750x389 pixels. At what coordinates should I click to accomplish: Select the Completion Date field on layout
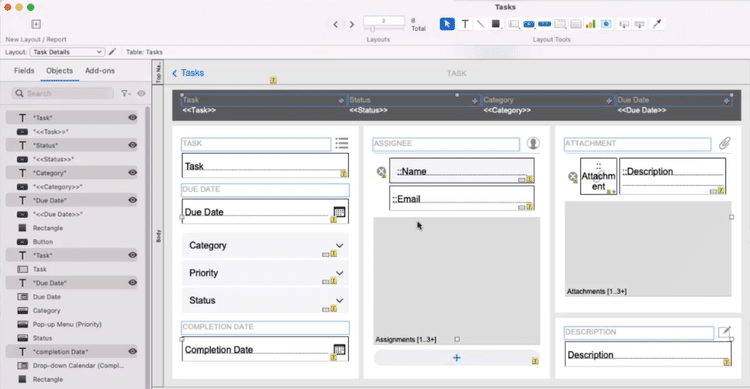[265, 349]
